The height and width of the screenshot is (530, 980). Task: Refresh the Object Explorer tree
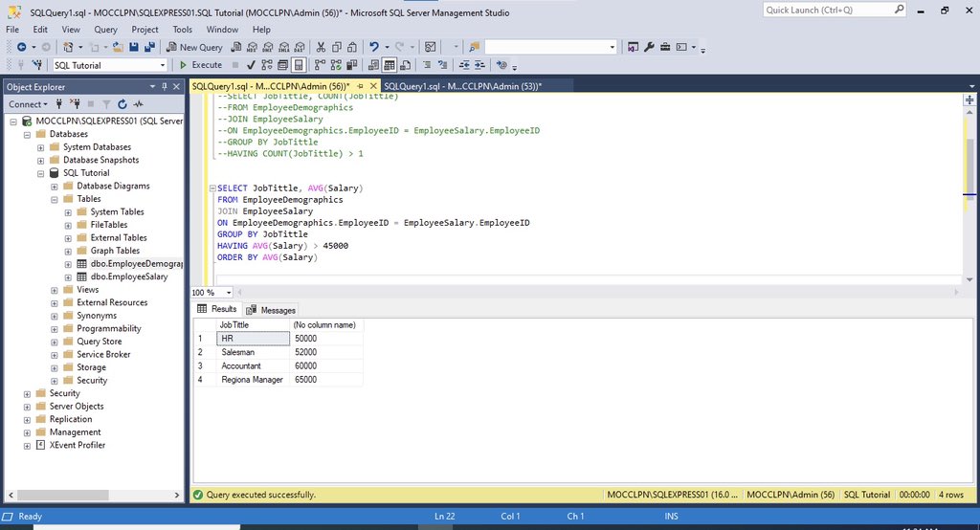pos(122,104)
